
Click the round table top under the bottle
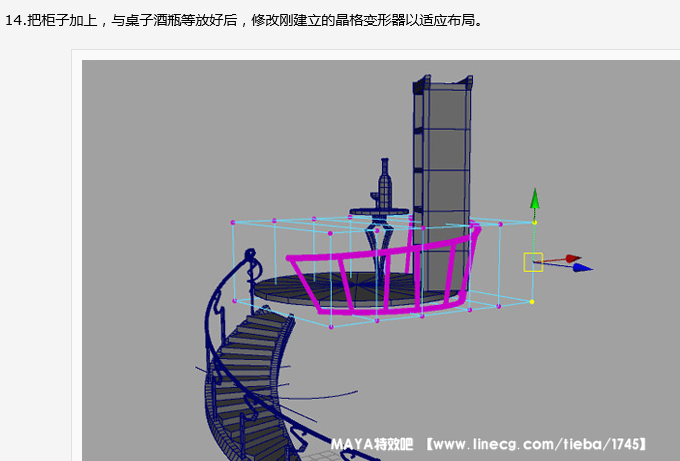click(x=378, y=212)
